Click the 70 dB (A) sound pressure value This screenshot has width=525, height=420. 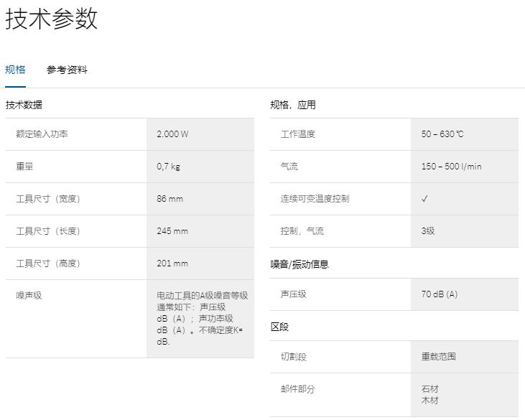click(440, 294)
